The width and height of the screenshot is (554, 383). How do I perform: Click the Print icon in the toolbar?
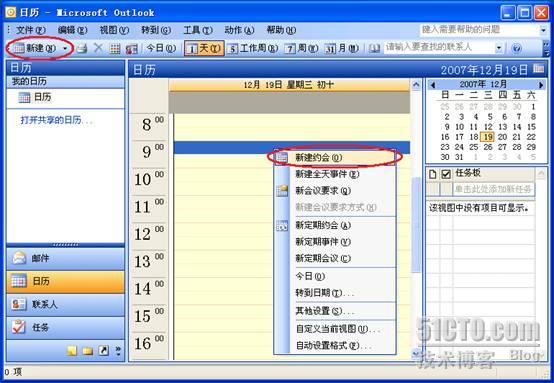coord(82,48)
